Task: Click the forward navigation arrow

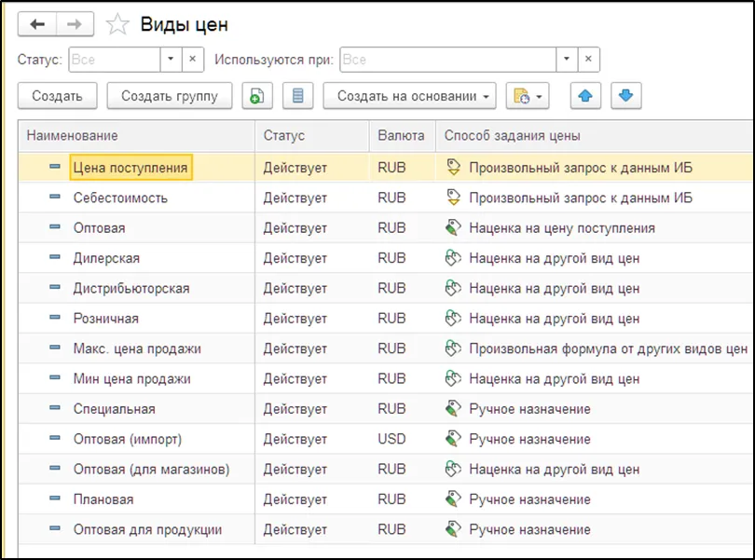Action: click(75, 25)
